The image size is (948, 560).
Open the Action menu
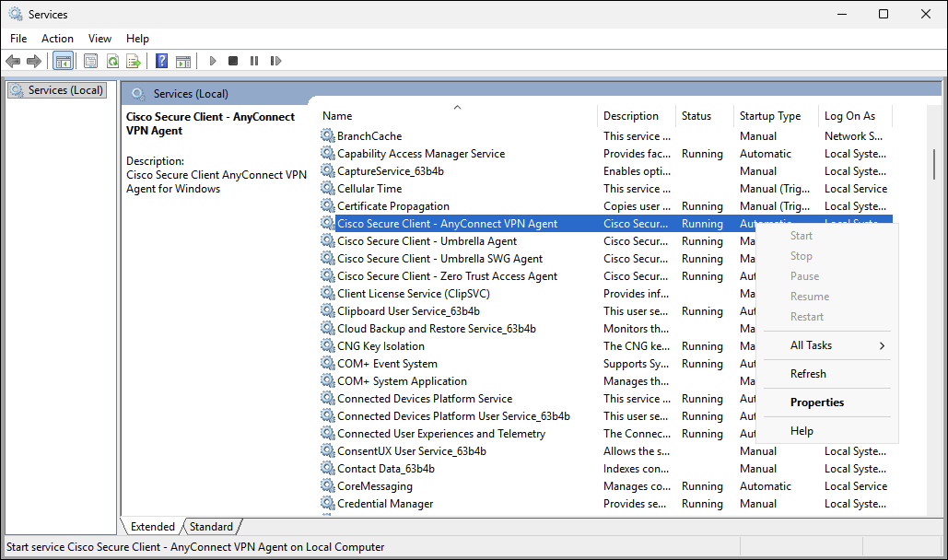point(57,39)
